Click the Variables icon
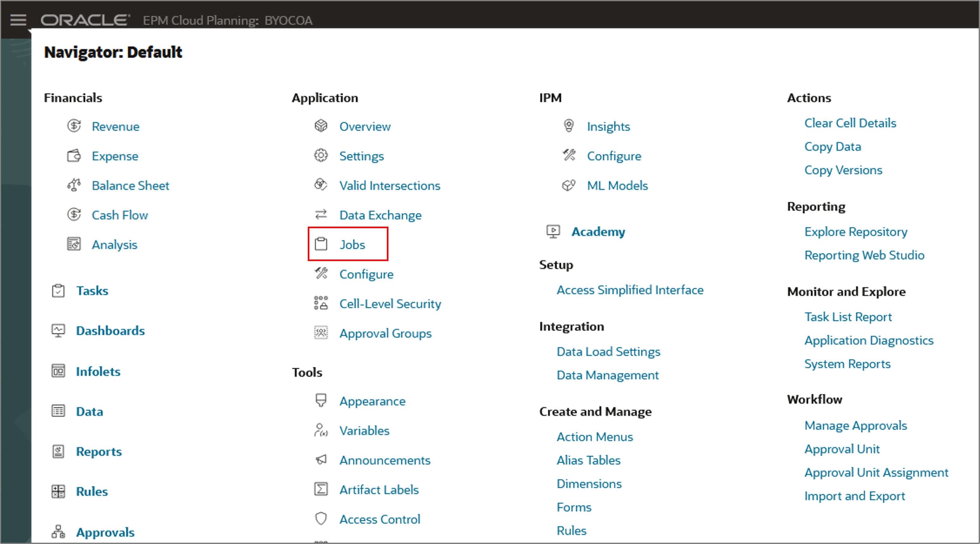The width and height of the screenshot is (980, 544). pos(321,430)
